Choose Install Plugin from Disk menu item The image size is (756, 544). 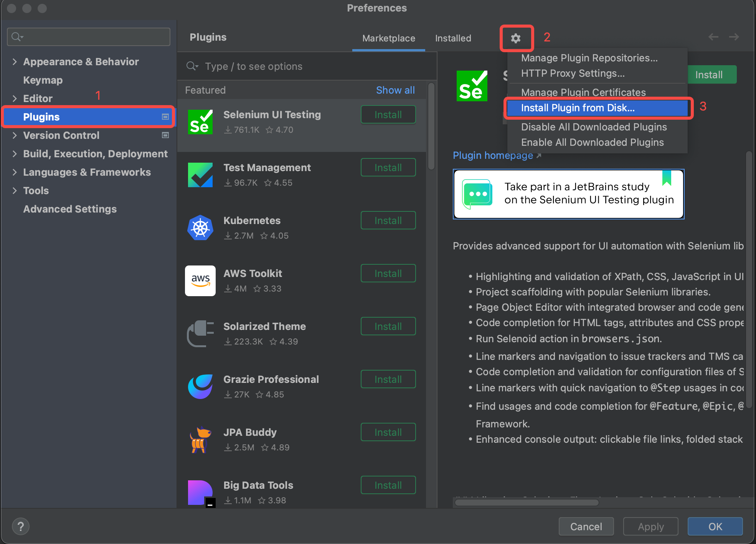578,108
